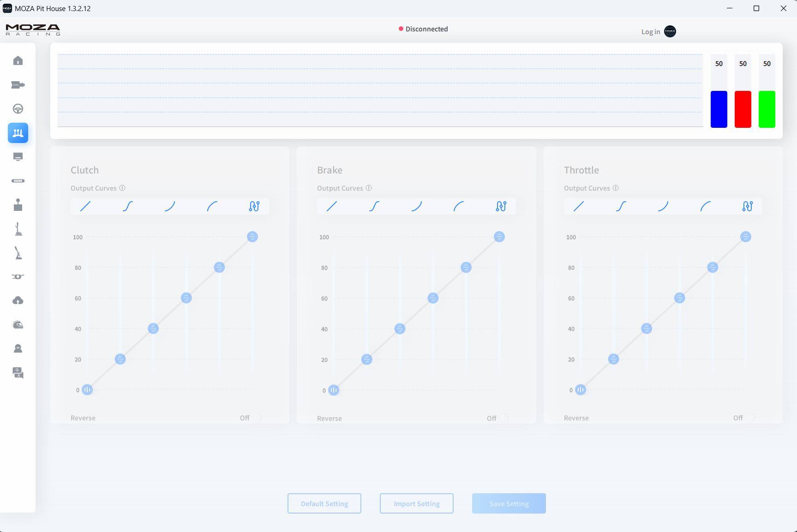Turn on the Throttle Reverse switch
Image resolution: width=797 pixels, height=532 pixels.
click(x=750, y=418)
